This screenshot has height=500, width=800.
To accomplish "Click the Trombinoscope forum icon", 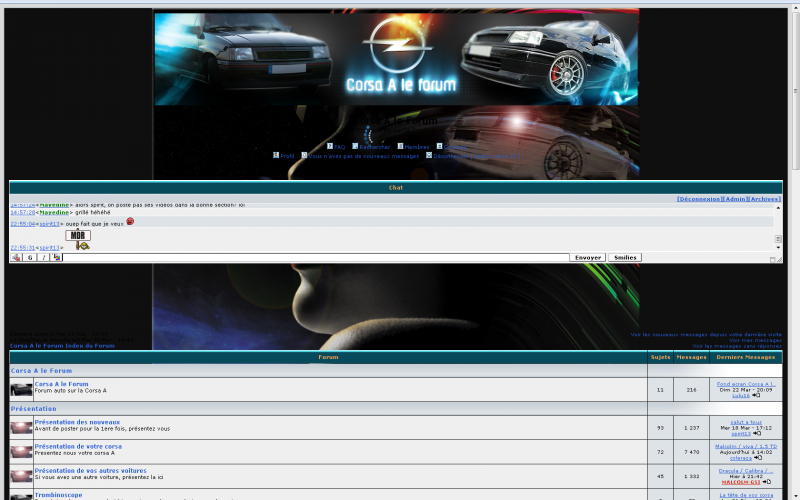I will tap(21, 496).
